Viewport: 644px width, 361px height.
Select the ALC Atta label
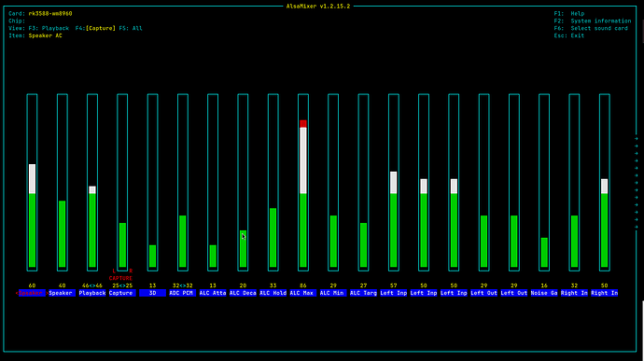(213, 293)
